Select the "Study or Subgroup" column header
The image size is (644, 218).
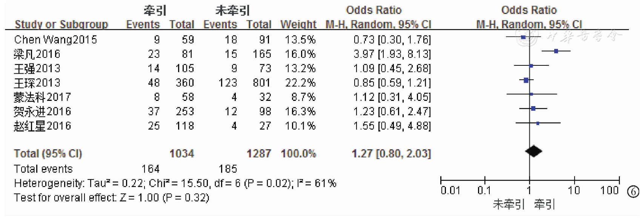[x=61, y=25]
